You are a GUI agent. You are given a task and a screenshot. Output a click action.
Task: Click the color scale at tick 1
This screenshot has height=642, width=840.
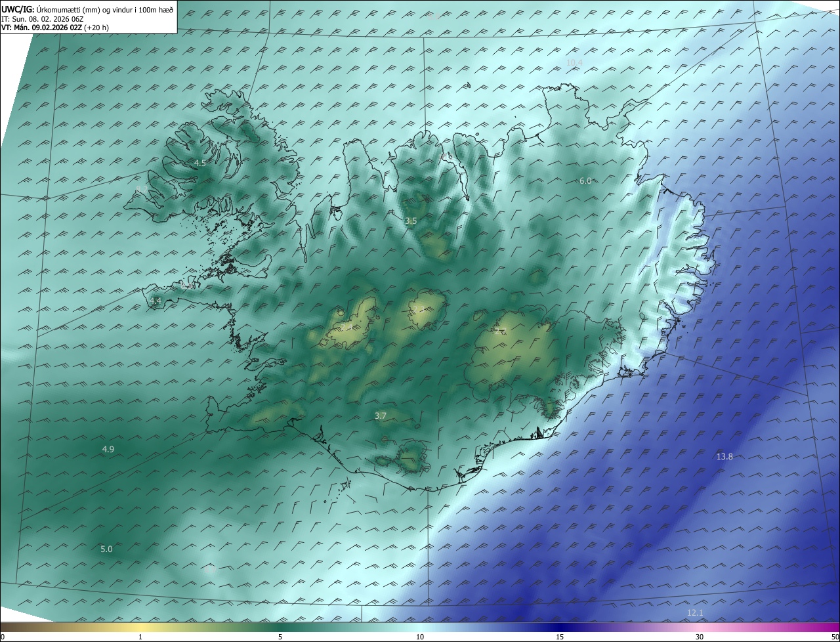140,637
